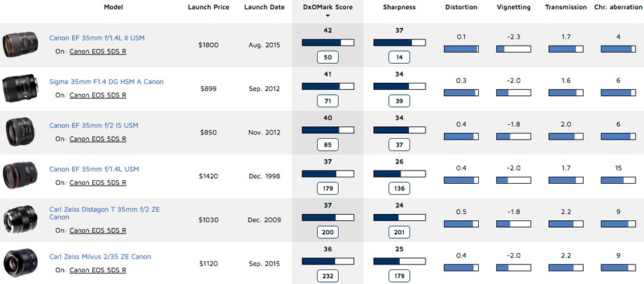644x284 pixels.
Task: Click the DxOMark score bar for Canon EF 35mm f/2 IS
Action: pyautogui.click(x=328, y=130)
